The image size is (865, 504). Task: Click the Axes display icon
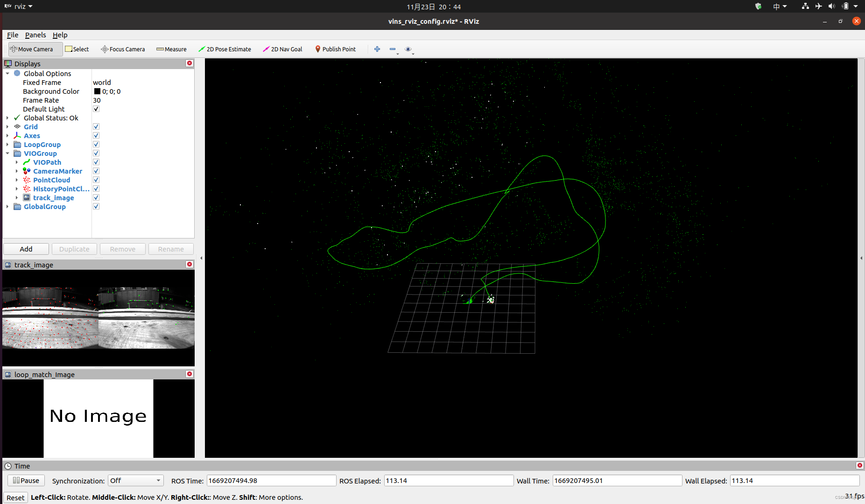(x=17, y=135)
